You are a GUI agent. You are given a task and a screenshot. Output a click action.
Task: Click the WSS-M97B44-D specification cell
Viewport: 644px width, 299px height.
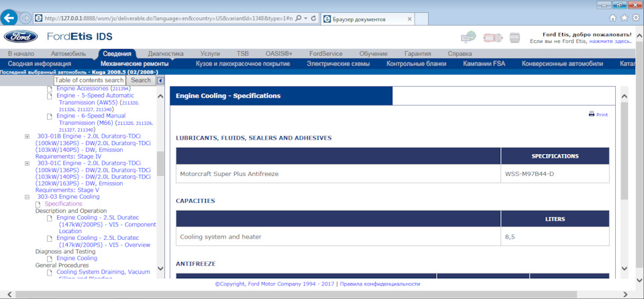pyautogui.click(x=555, y=174)
